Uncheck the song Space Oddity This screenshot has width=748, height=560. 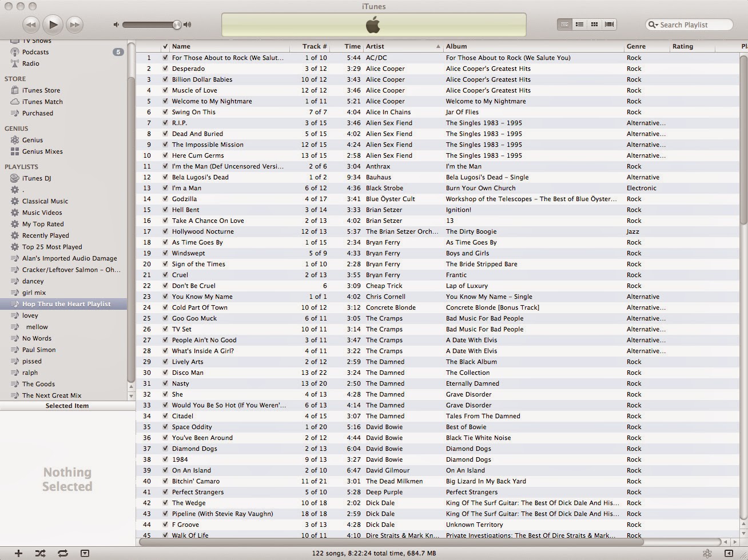[165, 427]
